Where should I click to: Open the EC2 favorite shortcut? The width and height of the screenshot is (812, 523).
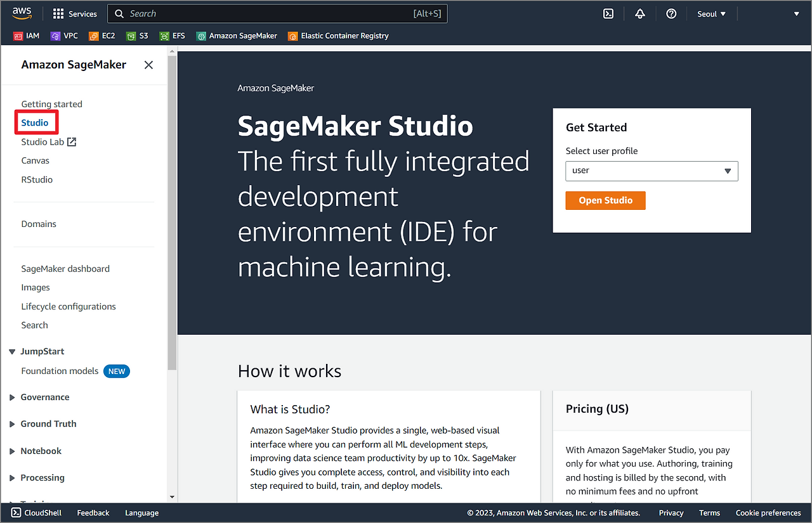[101, 36]
